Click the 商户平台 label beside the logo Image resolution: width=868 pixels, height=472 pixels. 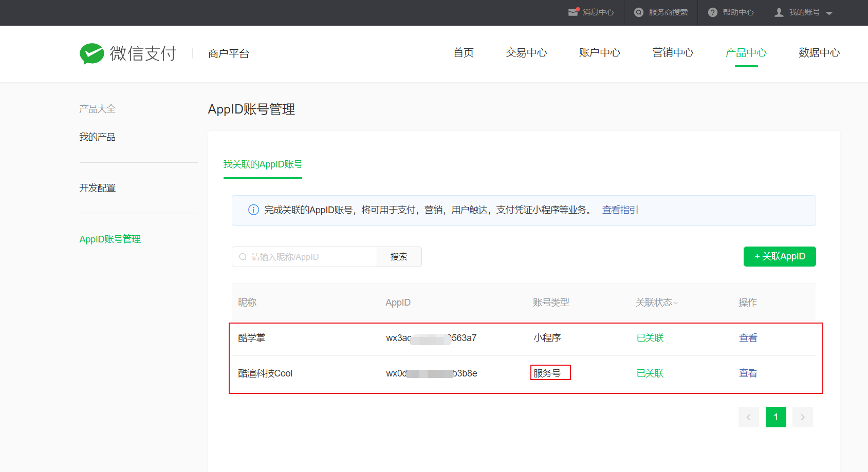229,53
